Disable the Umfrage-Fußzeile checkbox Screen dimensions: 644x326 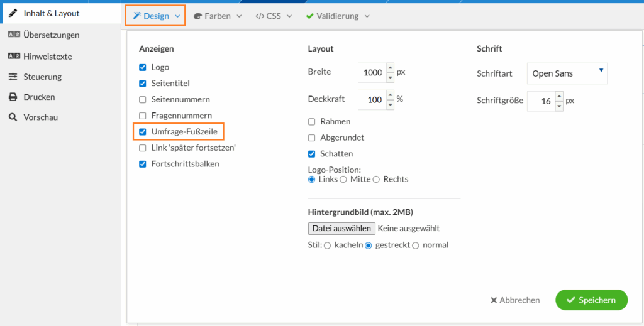pos(143,132)
